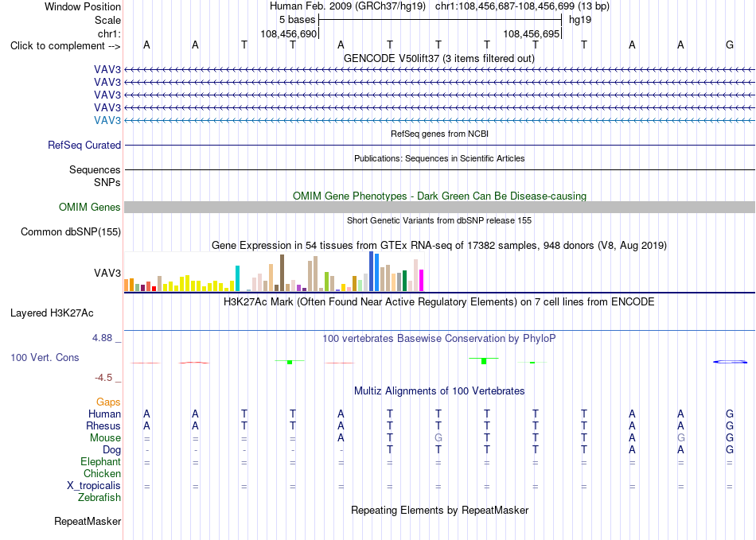
Task: Click the VAV3 label beside the GTEx bar chart
Action: [107, 273]
